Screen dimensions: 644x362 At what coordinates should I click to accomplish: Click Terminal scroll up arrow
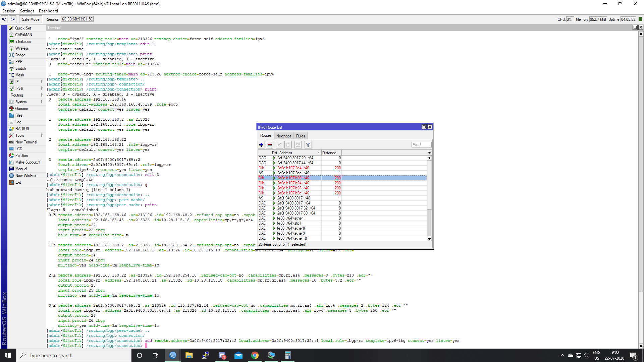pos(641,34)
